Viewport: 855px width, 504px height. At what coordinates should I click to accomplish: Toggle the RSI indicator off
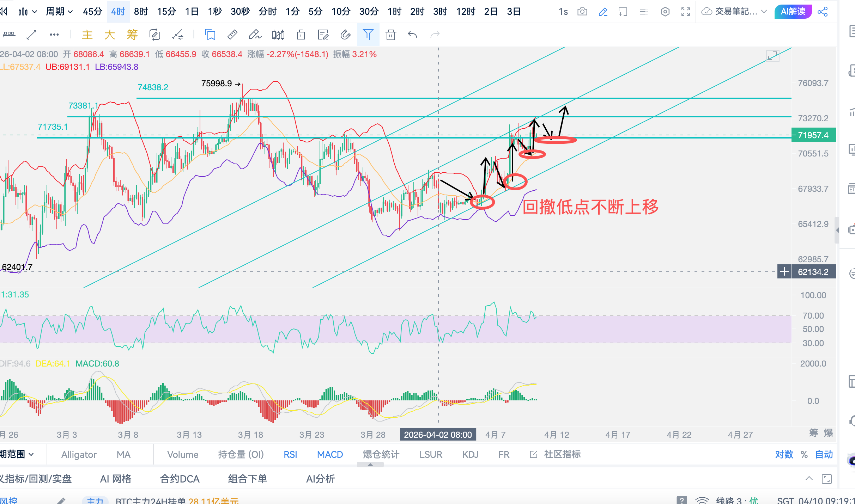[x=290, y=455]
